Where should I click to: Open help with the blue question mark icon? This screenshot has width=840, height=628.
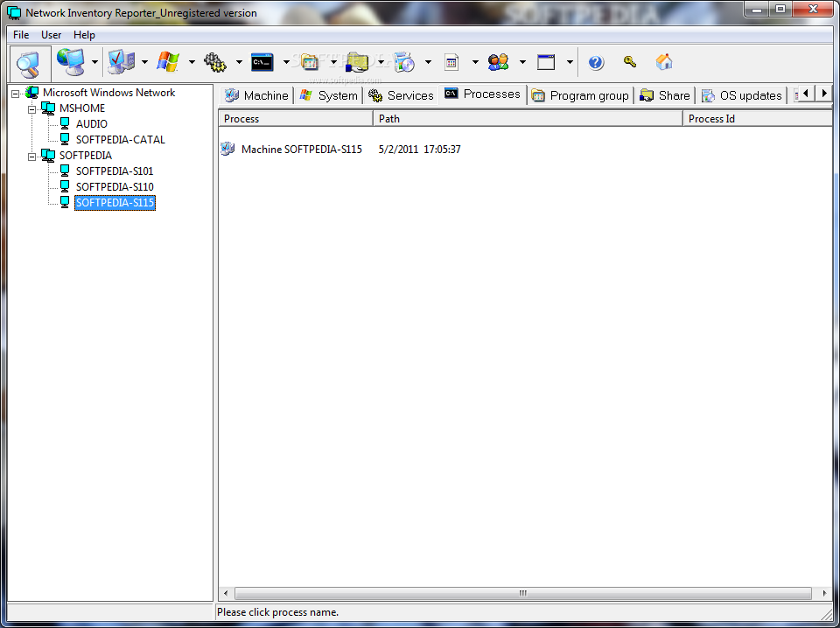596,63
